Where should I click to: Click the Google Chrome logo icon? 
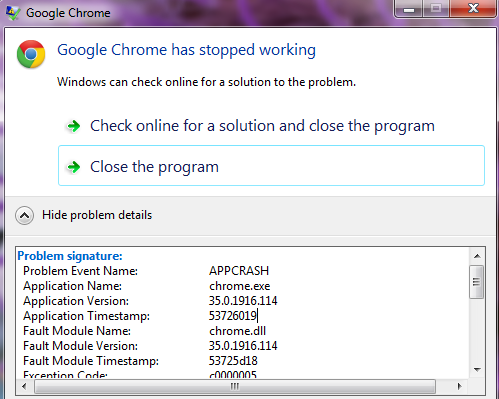[x=31, y=54]
